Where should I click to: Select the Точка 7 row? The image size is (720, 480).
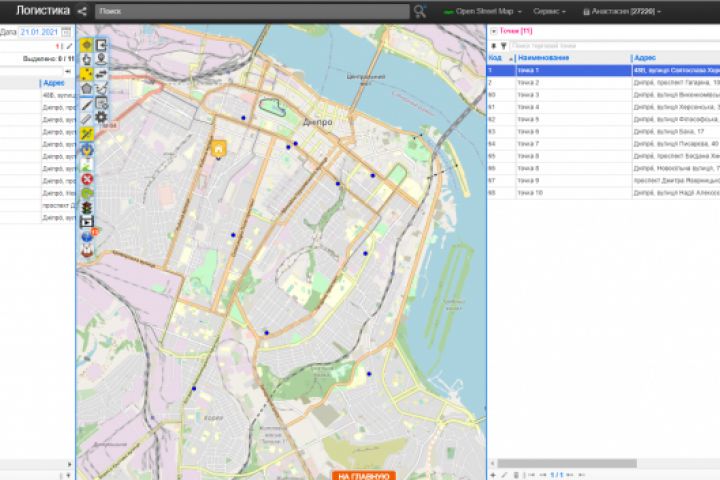pos(603,144)
